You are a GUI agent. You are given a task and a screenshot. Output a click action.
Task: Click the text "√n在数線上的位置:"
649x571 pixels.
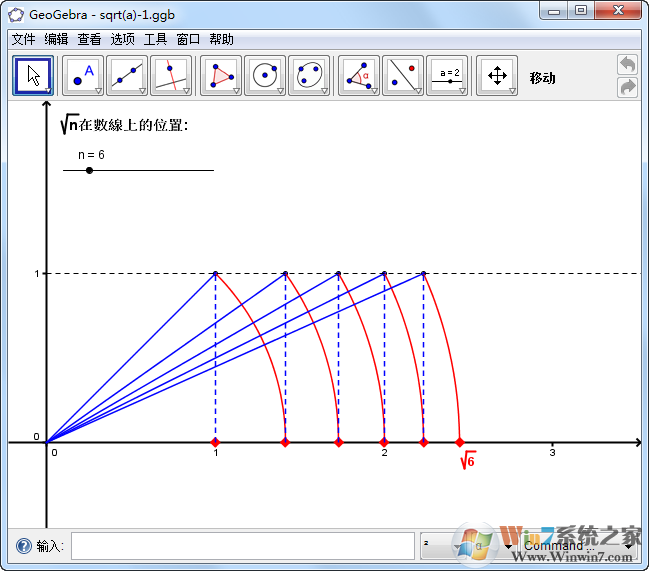tap(124, 125)
